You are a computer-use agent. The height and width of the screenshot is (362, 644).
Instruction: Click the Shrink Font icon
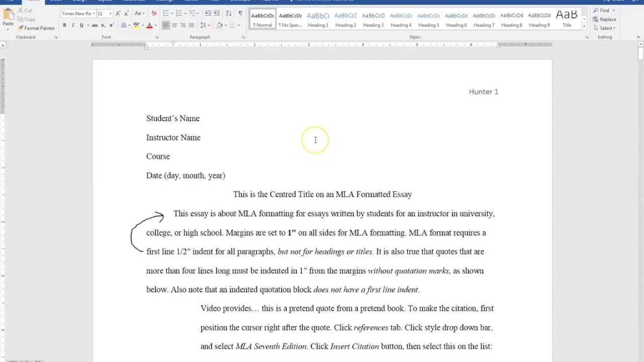click(126, 14)
